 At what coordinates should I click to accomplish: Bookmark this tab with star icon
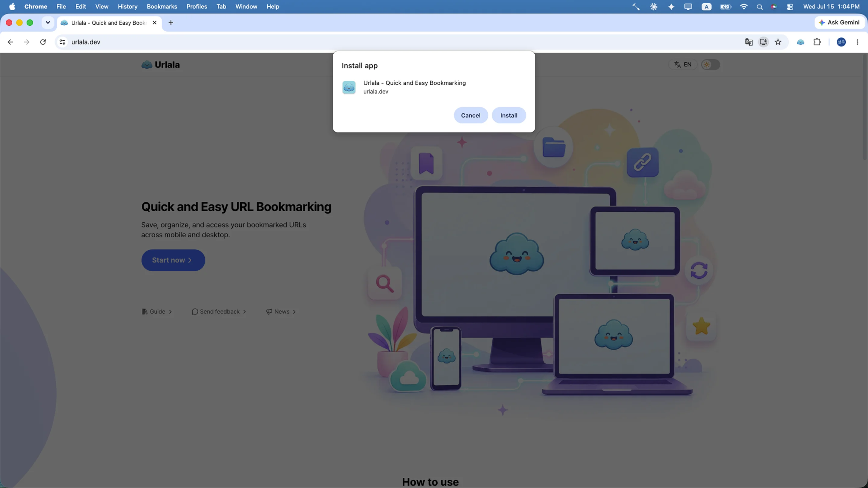coord(778,42)
